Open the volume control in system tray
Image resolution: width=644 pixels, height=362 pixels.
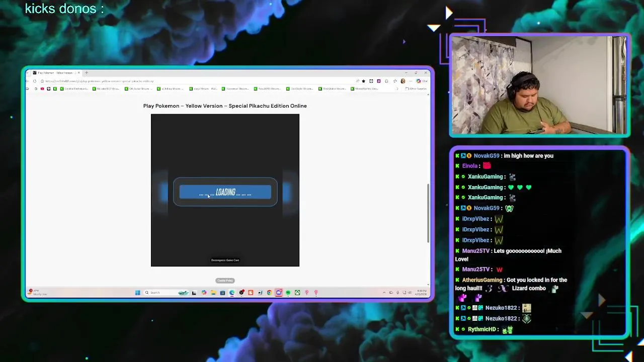410,293
